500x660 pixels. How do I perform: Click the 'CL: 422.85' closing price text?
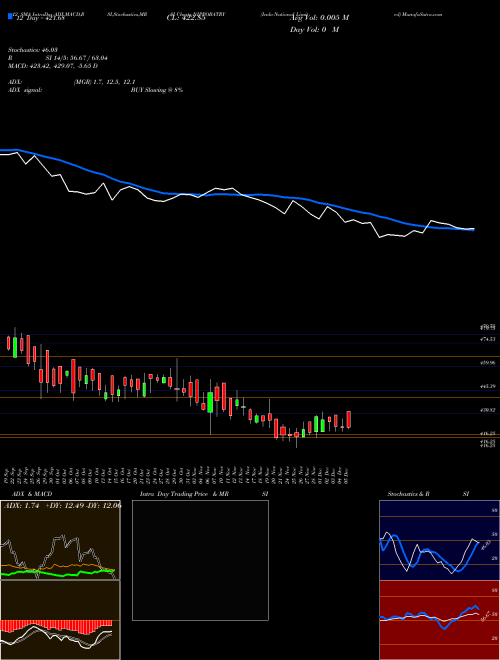(185, 18)
